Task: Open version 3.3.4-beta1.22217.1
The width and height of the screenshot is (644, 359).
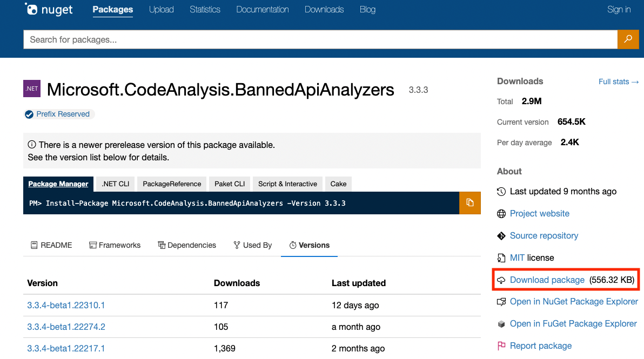Action: tap(66, 348)
